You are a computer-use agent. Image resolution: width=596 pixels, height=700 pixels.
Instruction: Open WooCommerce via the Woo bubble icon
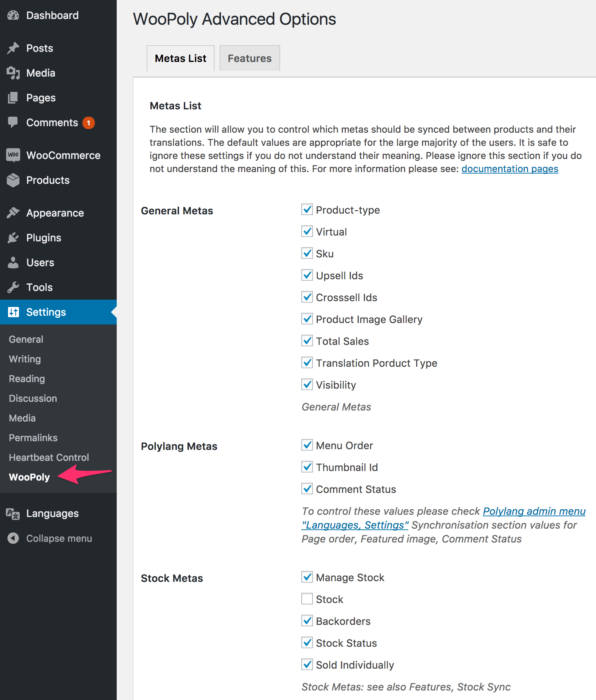13,155
